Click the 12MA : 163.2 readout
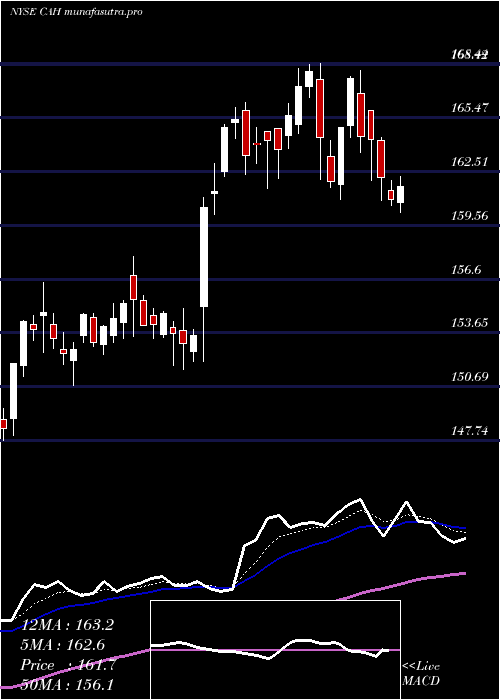The width and height of the screenshot is (500, 700). click(x=67, y=625)
